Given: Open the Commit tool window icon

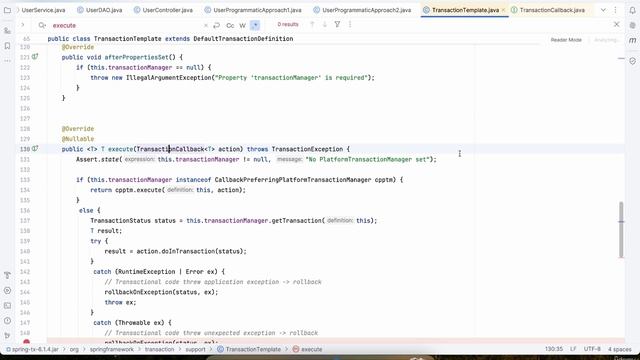Looking at the screenshot, I should (7, 31).
